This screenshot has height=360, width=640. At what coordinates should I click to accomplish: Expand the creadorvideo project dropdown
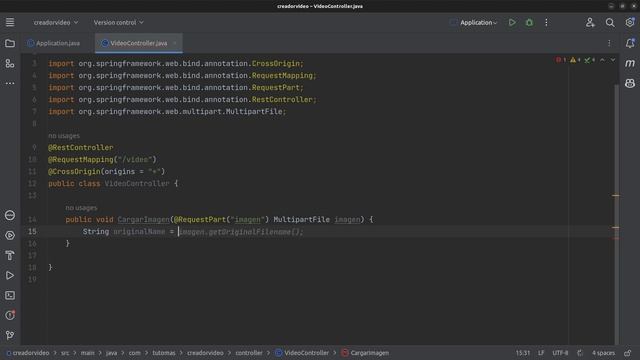(56, 22)
